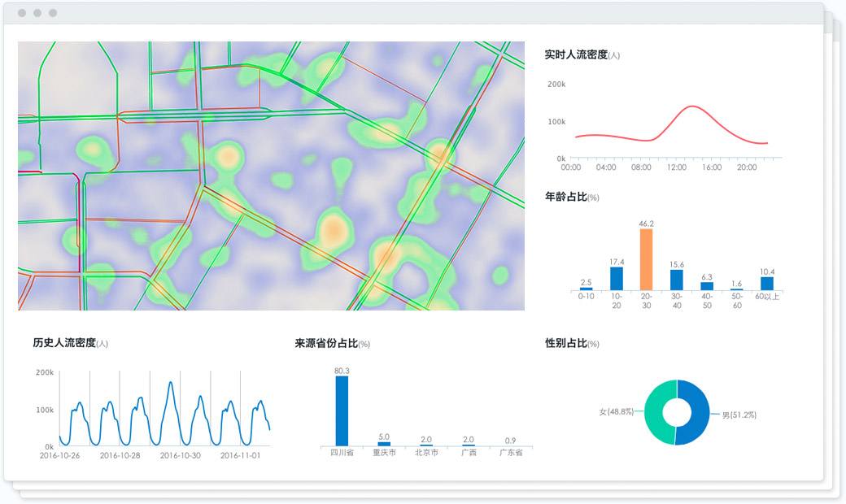This screenshot has height=504, width=846.
Task: Click the 四川省 bar showing 80.3
Action: point(342,411)
